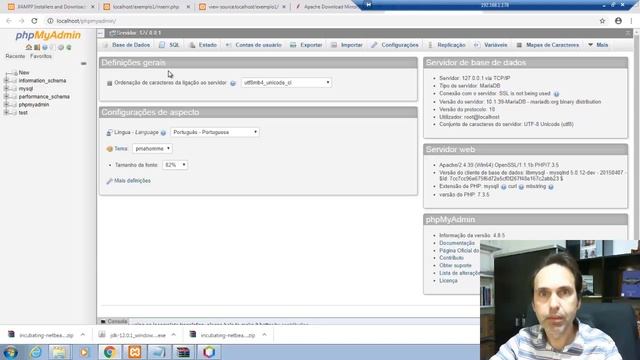Click the localhost/phpmyadmin address bar

318,21
